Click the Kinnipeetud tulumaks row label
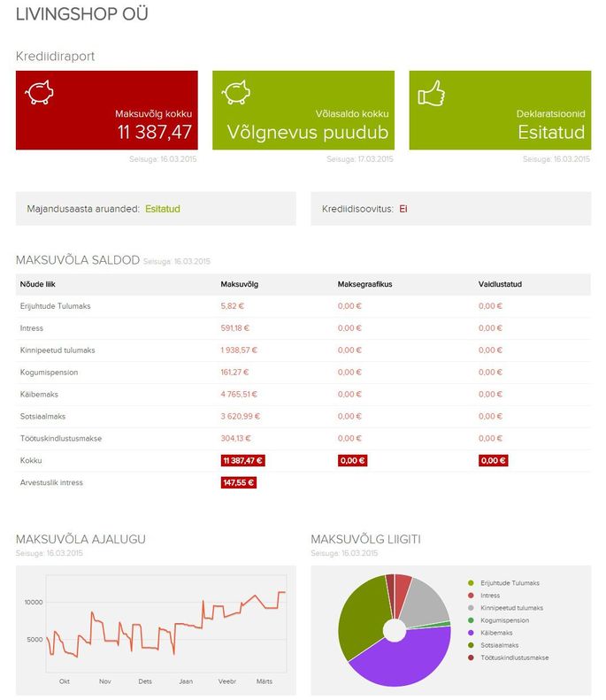Viewport: 606px width, 700px height. (58, 350)
